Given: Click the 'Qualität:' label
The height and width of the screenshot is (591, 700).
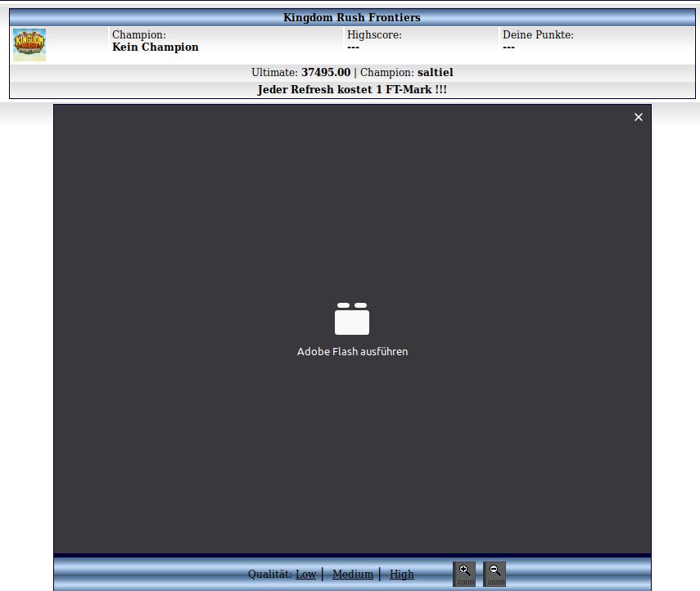Looking at the screenshot, I should tap(270, 575).
